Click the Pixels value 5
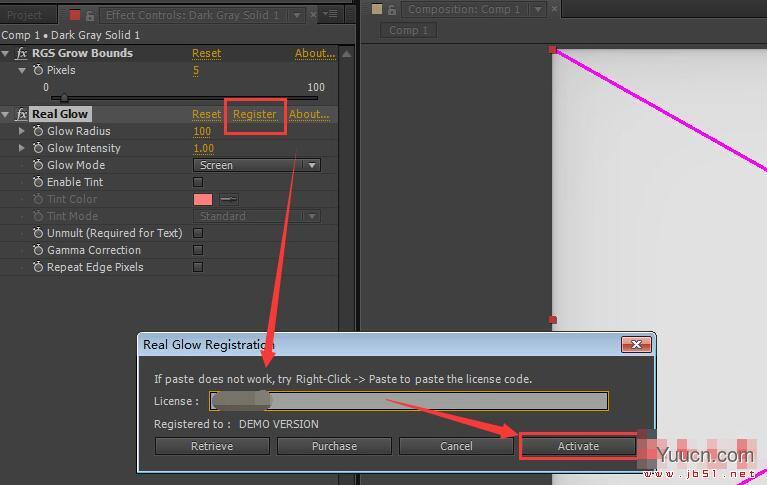Image resolution: width=767 pixels, height=485 pixels. pos(196,70)
